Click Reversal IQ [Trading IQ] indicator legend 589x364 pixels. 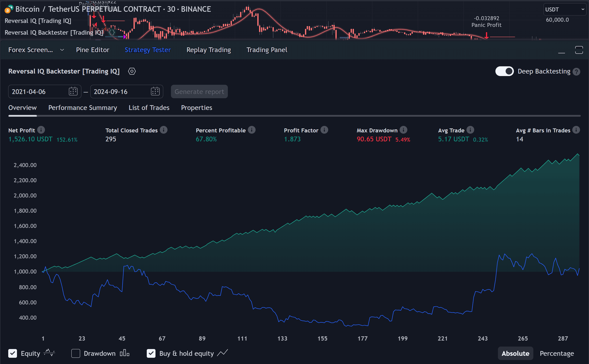(x=38, y=21)
